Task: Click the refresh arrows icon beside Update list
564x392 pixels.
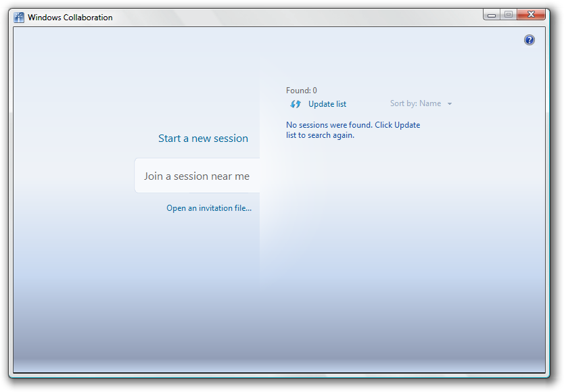Action: click(x=296, y=104)
